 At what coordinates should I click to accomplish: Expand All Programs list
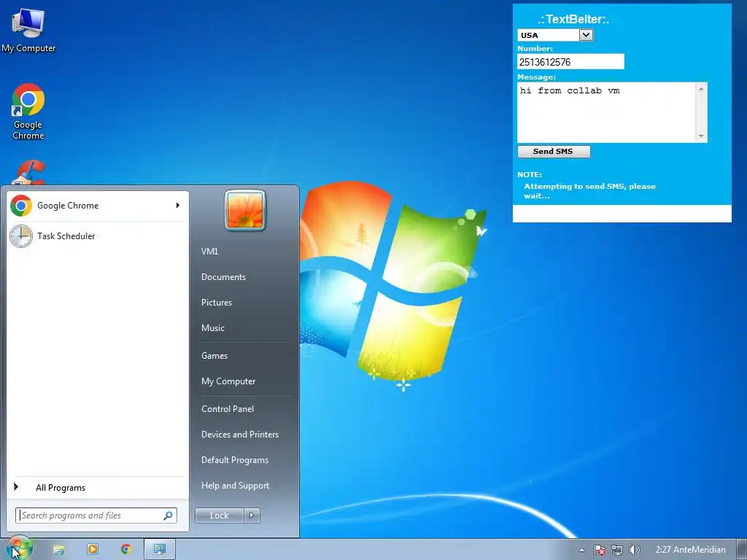click(x=97, y=488)
